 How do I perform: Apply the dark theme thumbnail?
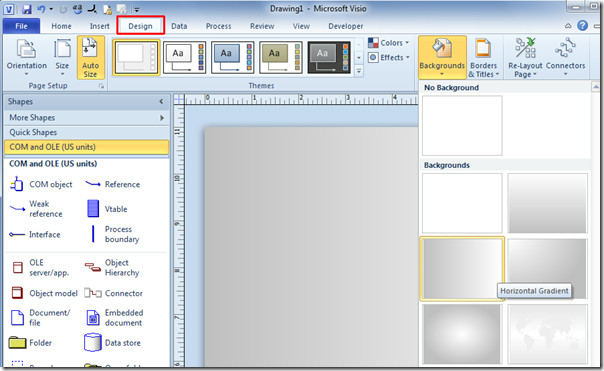(x=329, y=57)
